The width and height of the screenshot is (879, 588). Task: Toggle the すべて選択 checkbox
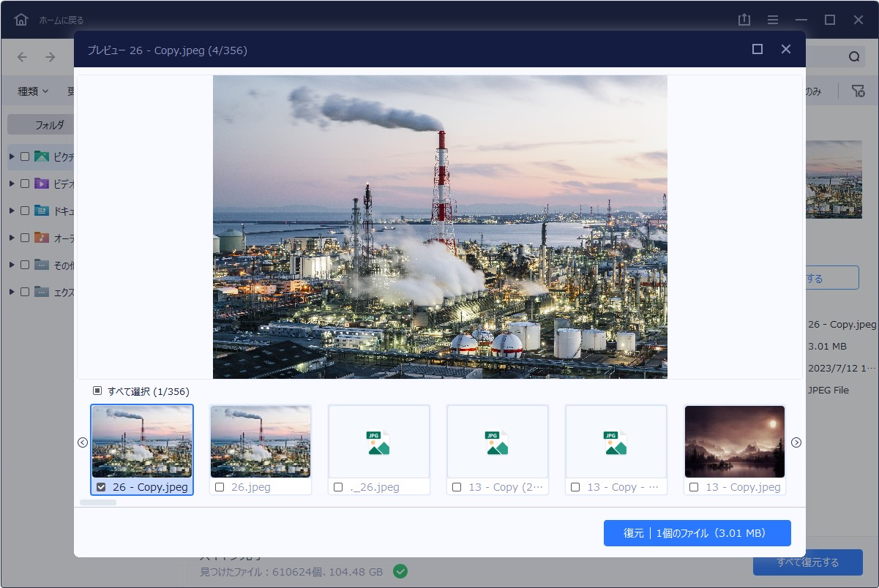97,391
